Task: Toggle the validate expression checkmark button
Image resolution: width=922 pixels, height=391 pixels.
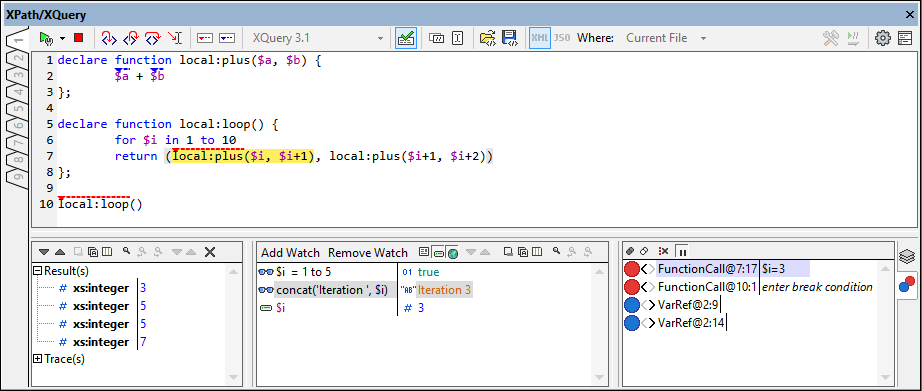Action: (406, 38)
